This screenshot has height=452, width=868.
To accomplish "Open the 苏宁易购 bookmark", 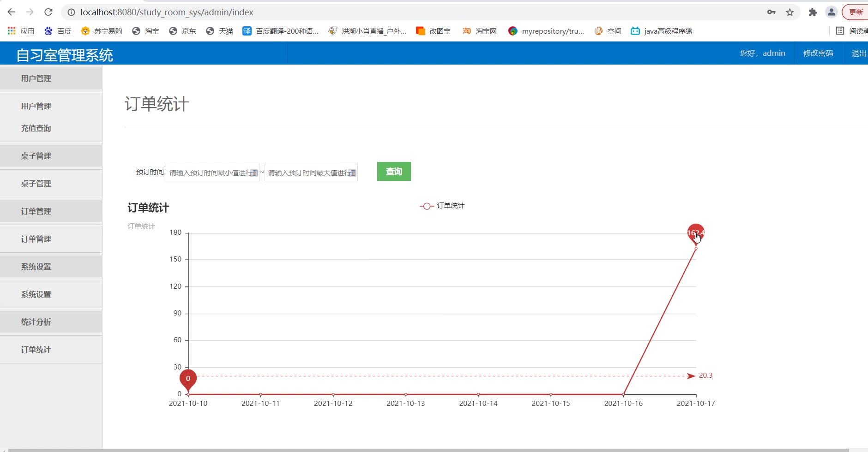I will pos(101,31).
